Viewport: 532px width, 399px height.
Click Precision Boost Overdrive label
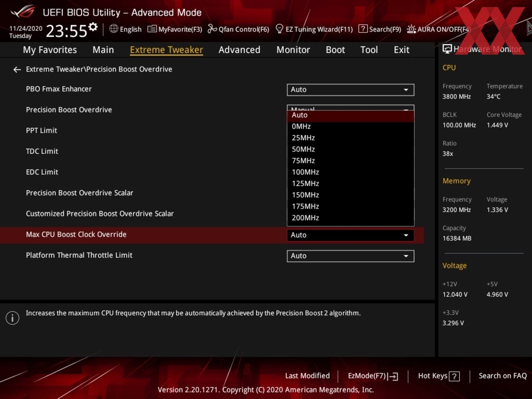click(x=69, y=110)
